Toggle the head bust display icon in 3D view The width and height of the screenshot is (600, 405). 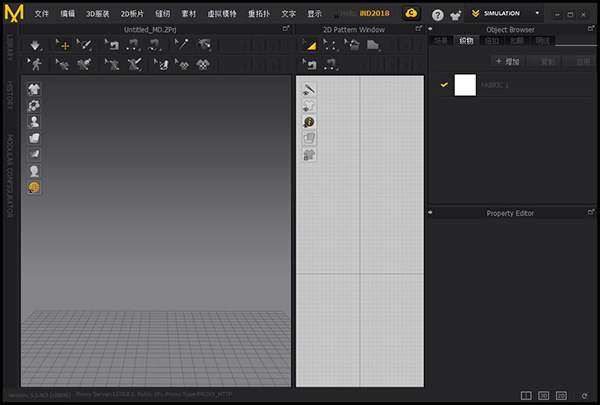tap(34, 171)
